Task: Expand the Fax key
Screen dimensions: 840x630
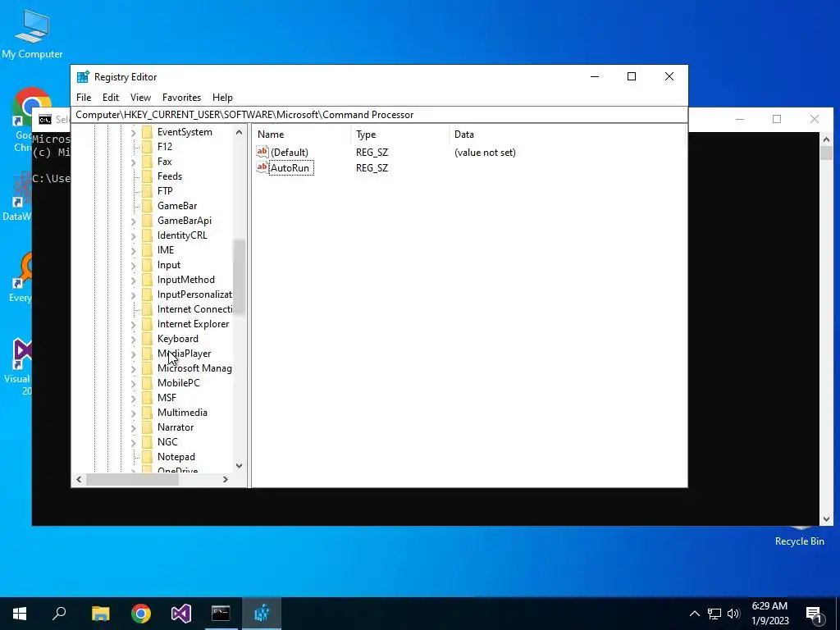Action: (134, 162)
